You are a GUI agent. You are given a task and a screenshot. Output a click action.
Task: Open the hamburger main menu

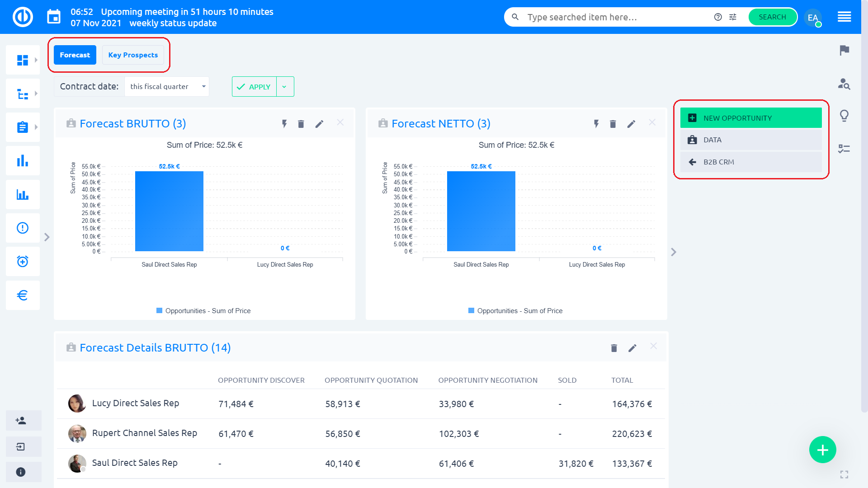pyautogui.click(x=844, y=17)
